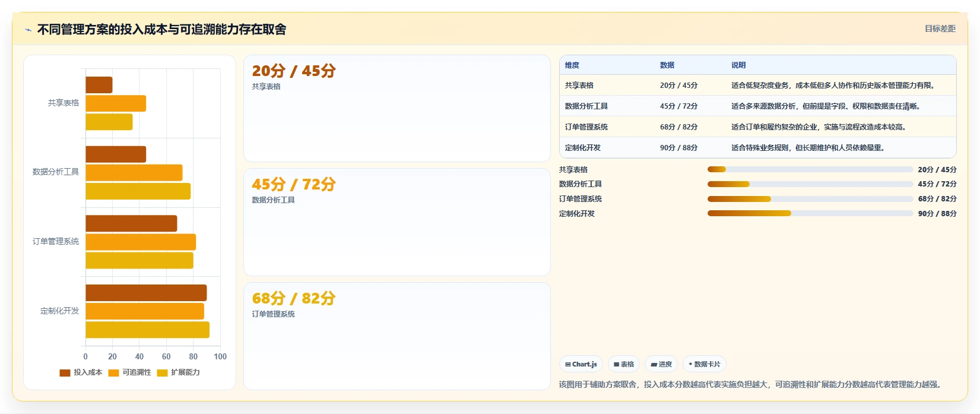
Task: Click the 数据分析工具 progress bar
Action: 810,184
